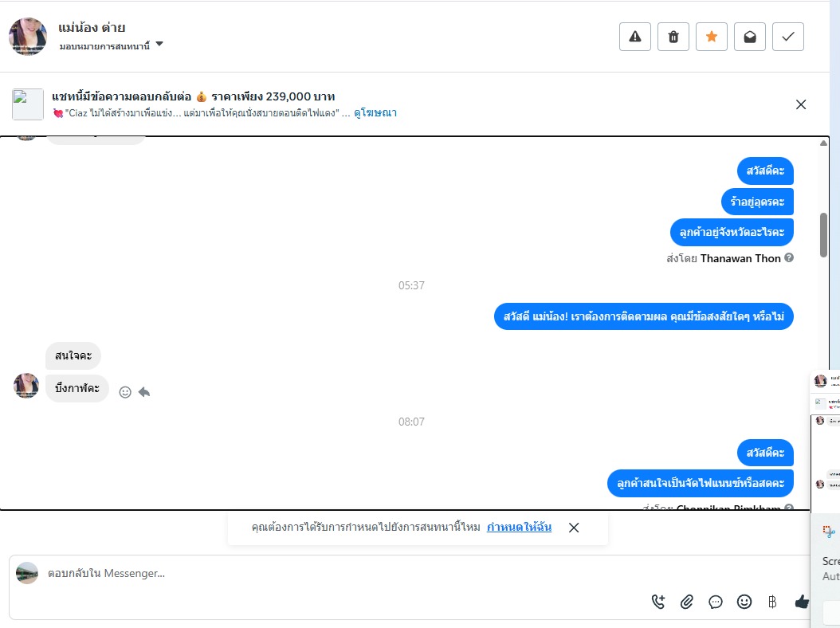Open the ดูโฆษณา ad link
This screenshot has width=840, height=628.
[x=375, y=112]
